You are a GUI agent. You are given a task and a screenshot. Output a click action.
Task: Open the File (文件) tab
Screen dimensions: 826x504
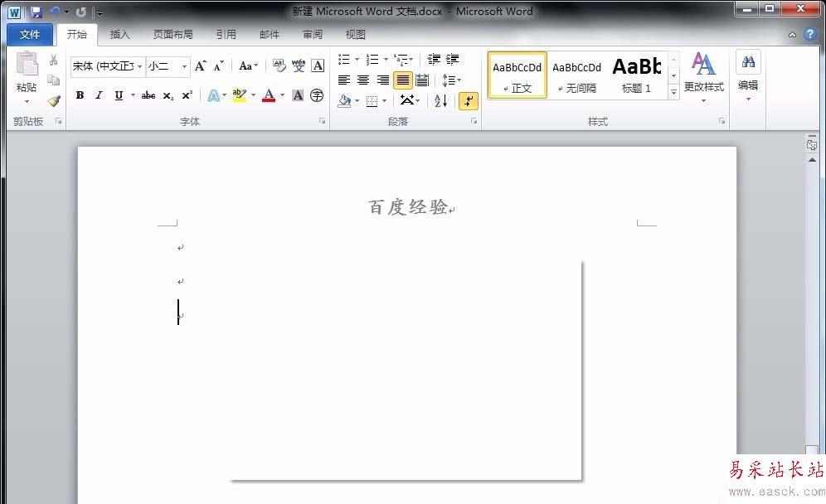pyautogui.click(x=30, y=34)
